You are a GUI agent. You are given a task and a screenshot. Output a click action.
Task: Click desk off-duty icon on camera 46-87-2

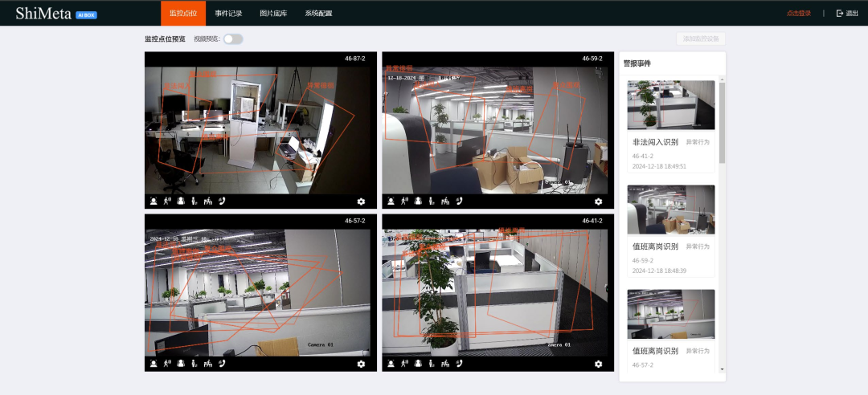pos(208,202)
